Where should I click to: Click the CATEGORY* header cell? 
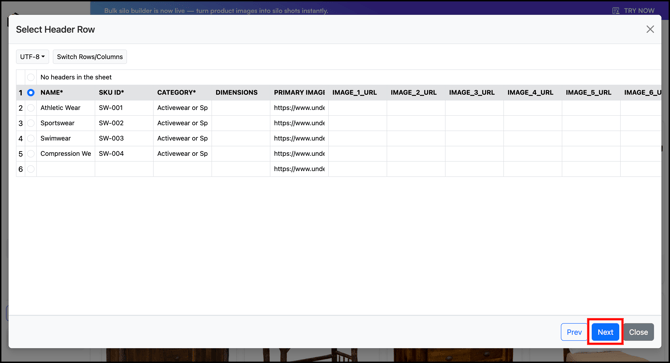(182, 92)
